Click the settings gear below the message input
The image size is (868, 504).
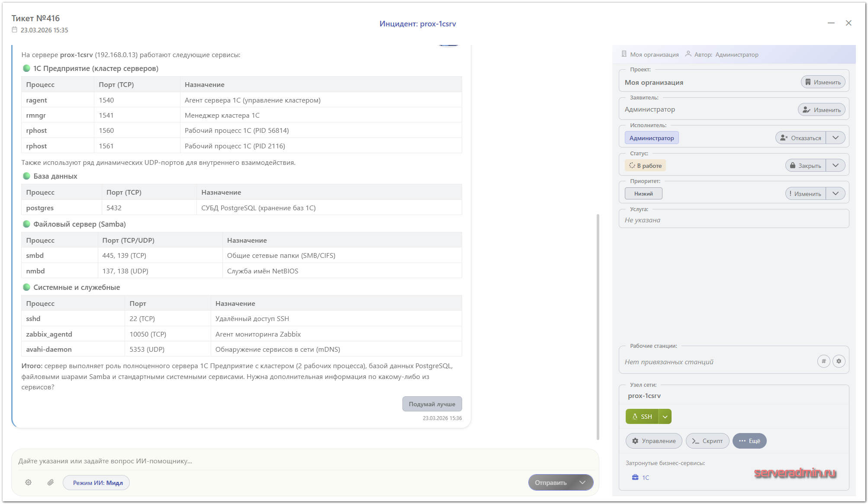tap(29, 482)
